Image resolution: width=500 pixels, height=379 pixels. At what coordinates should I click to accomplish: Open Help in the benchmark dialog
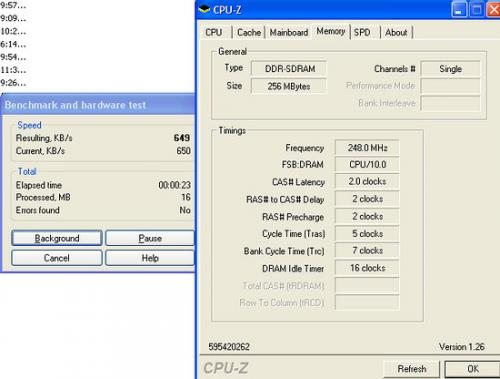(150, 258)
